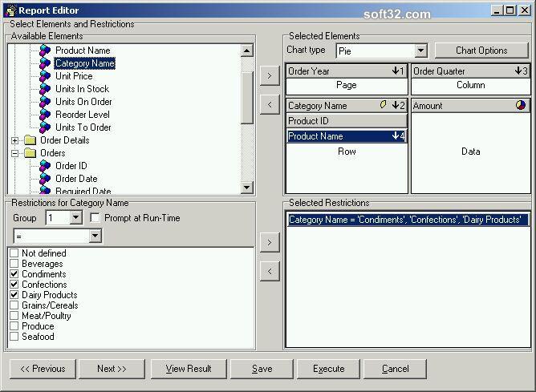Select Product Name row in Selected Elements
Screen dimensions: 536x392
(x=347, y=136)
